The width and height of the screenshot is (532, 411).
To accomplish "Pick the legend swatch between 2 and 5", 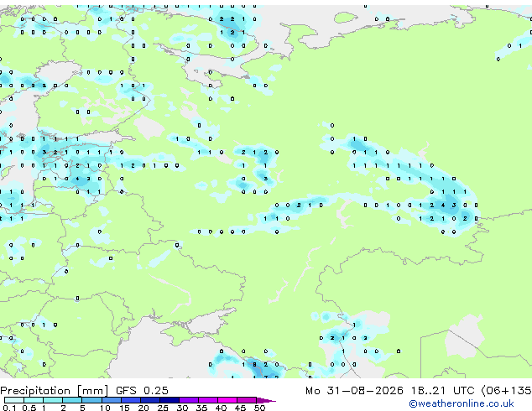I will (x=72, y=400).
